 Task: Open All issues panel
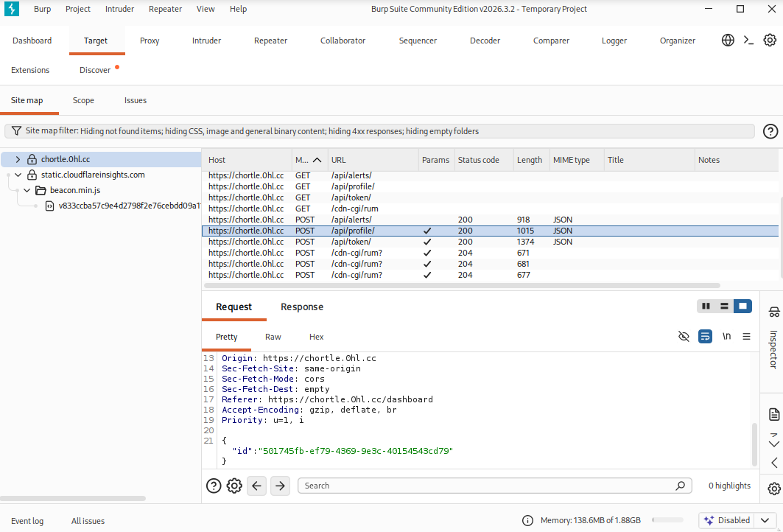(x=88, y=520)
